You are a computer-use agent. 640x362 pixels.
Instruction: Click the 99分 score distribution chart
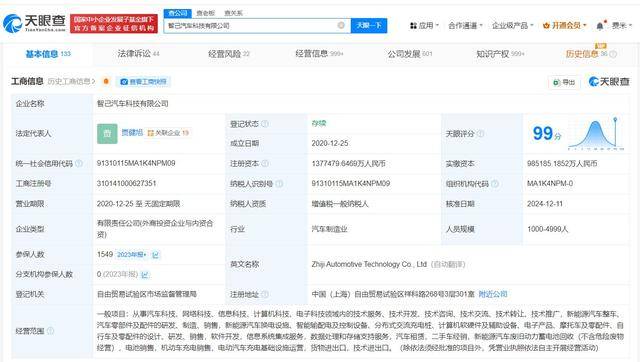tap(596, 133)
